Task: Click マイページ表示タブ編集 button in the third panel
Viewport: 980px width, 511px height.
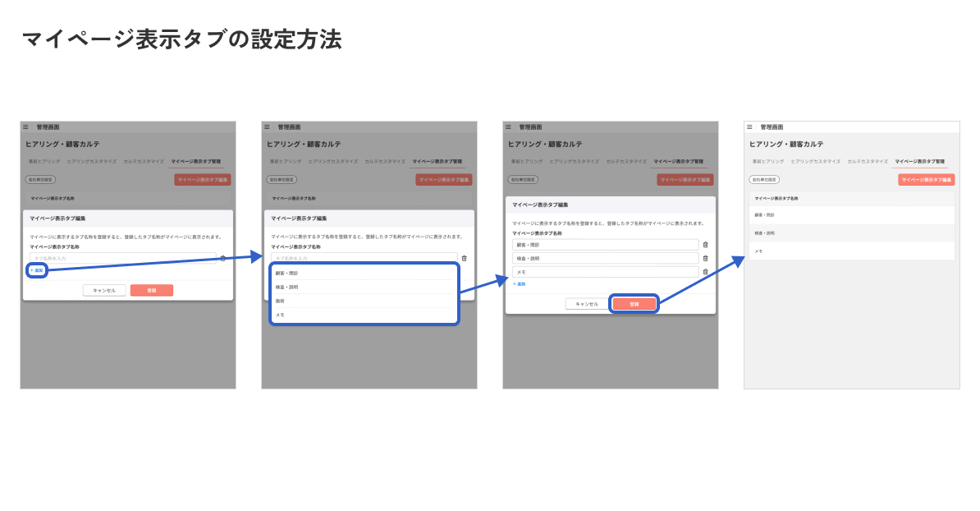Action: [x=685, y=179]
